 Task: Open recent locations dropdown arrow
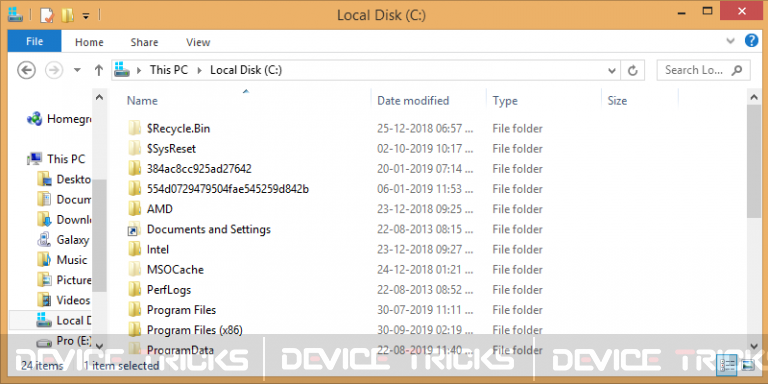point(77,71)
